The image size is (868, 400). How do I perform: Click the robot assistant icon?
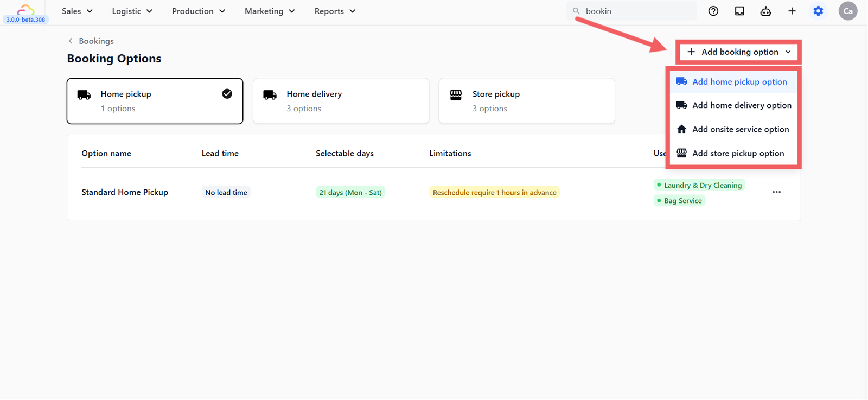(765, 11)
